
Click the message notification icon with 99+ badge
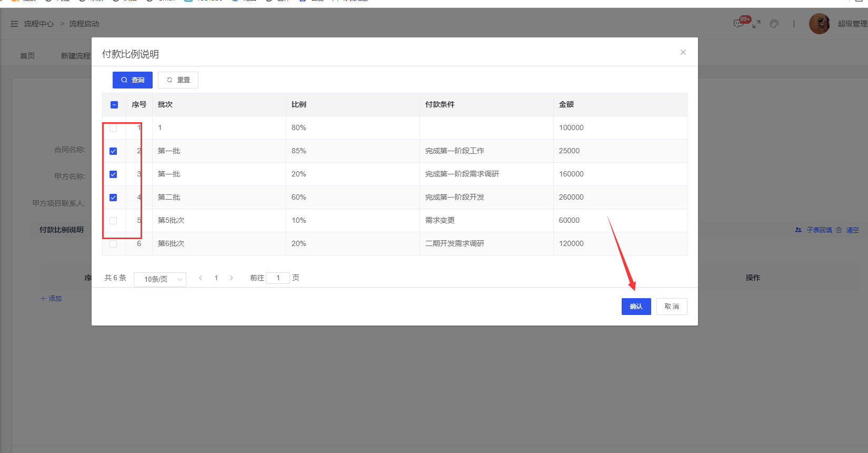click(x=739, y=24)
